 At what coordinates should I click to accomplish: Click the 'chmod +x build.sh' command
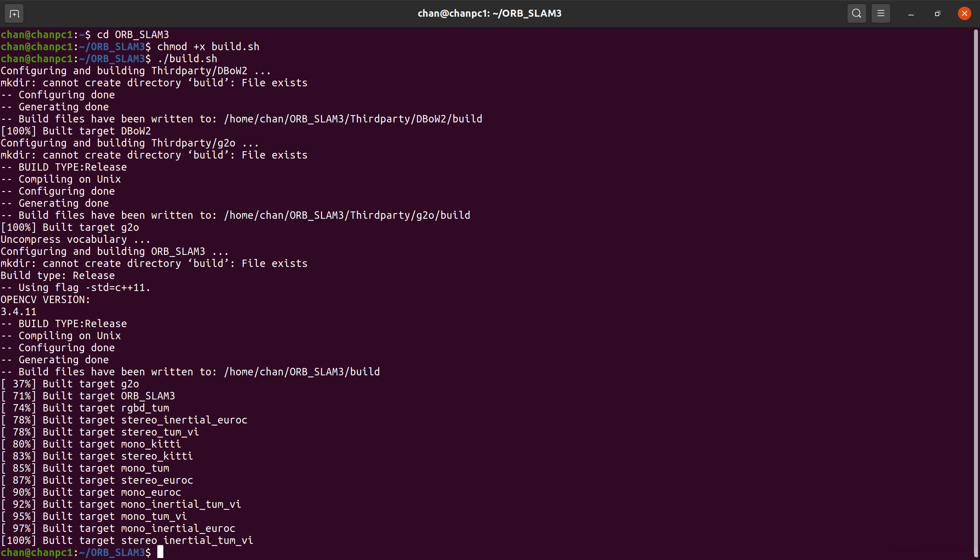pyautogui.click(x=208, y=47)
